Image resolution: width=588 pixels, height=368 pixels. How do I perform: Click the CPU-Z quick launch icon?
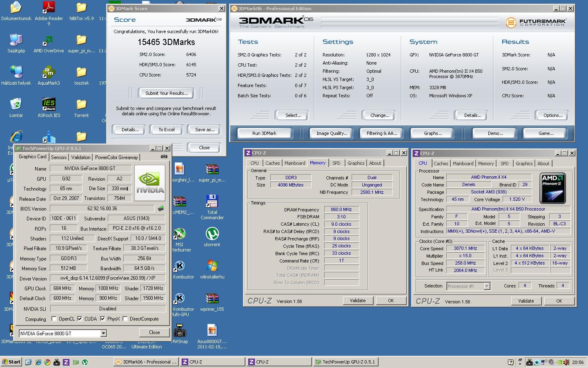click(x=66, y=362)
